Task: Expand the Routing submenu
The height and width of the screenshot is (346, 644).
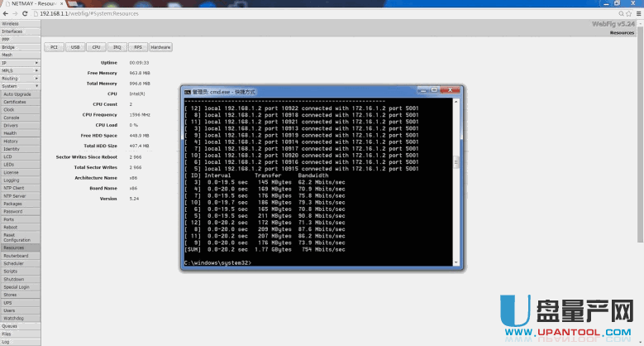Action: click(x=36, y=79)
